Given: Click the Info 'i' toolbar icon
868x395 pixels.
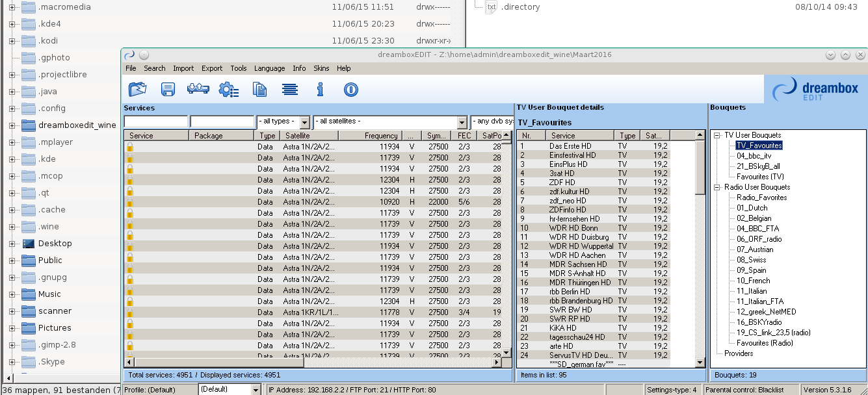Looking at the screenshot, I should click(320, 90).
